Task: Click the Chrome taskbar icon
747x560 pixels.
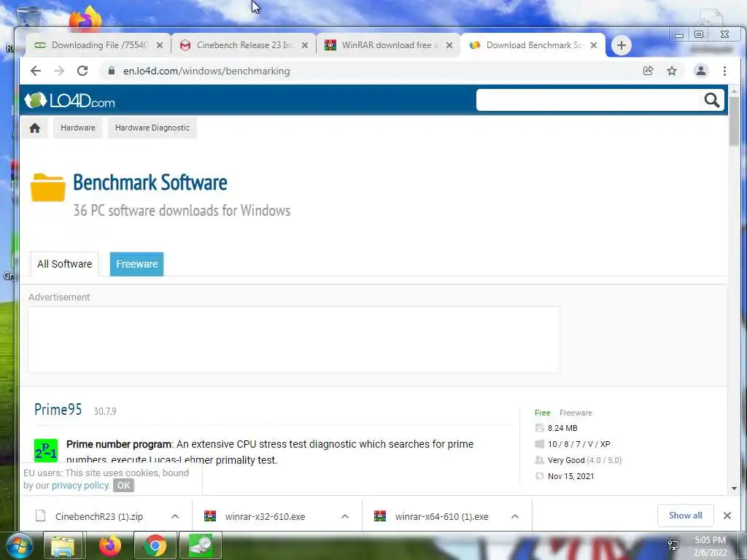Action: click(x=155, y=545)
